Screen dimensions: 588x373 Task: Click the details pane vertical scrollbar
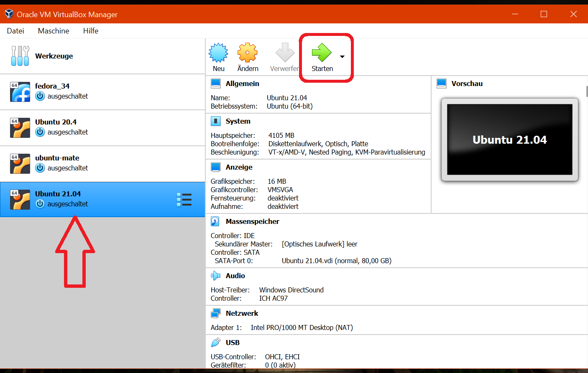point(587,91)
